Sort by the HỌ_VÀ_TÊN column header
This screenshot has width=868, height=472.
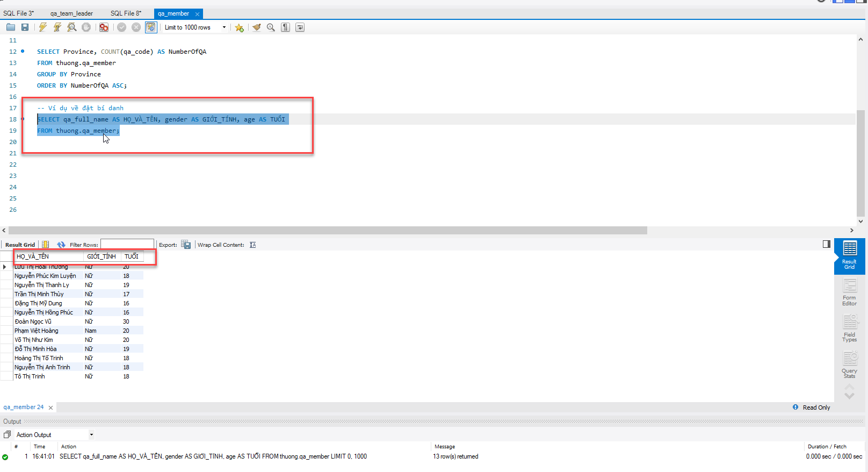49,256
